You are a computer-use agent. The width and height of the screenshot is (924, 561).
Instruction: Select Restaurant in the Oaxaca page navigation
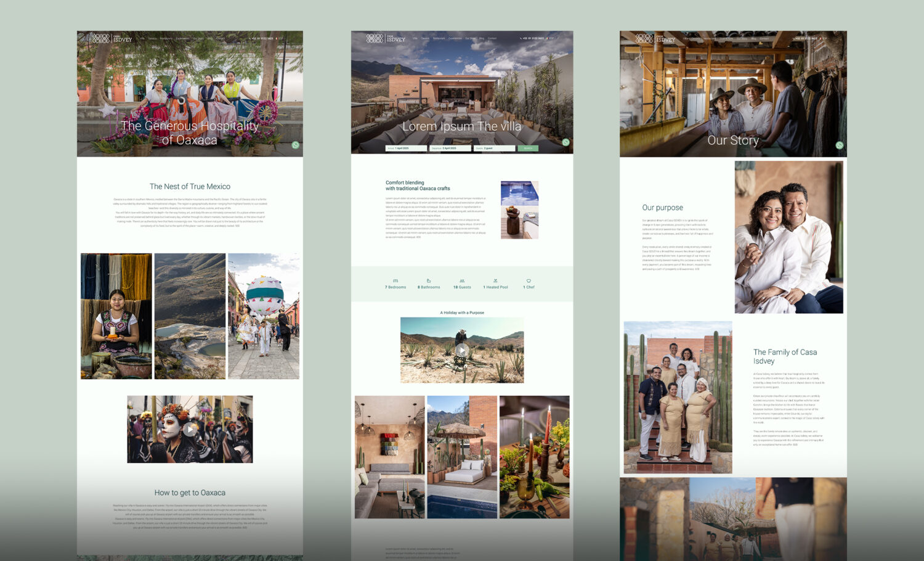166,38
